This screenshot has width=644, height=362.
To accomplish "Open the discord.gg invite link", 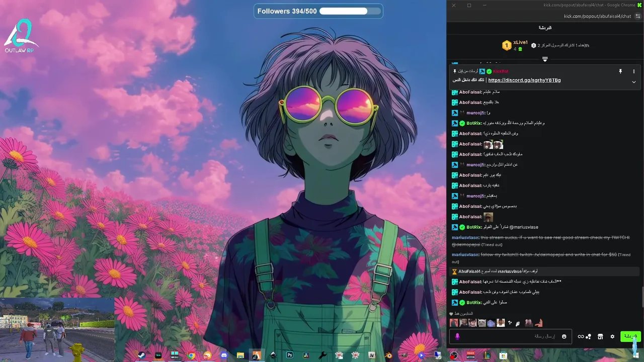I will pyautogui.click(x=524, y=80).
